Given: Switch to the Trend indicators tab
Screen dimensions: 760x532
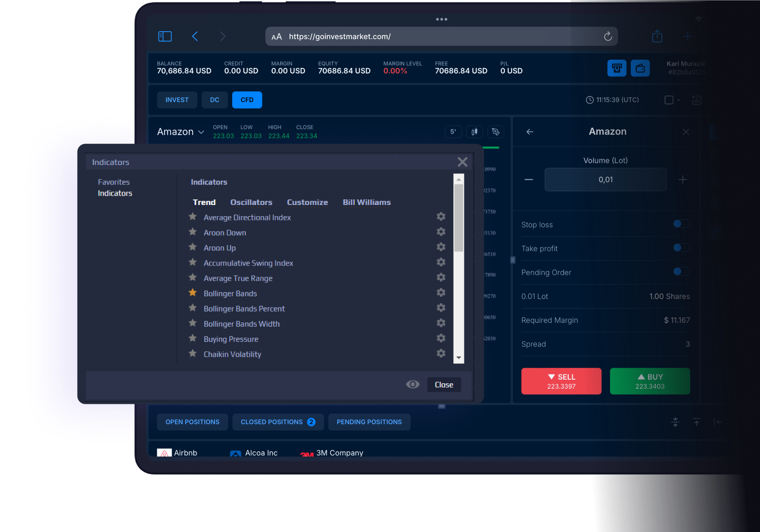Looking at the screenshot, I should point(204,202).
